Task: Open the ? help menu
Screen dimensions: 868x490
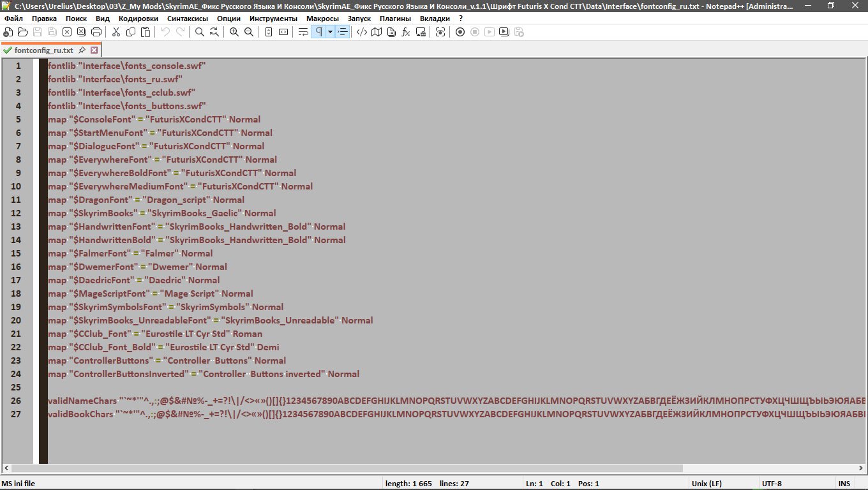Action: (461, 19)
